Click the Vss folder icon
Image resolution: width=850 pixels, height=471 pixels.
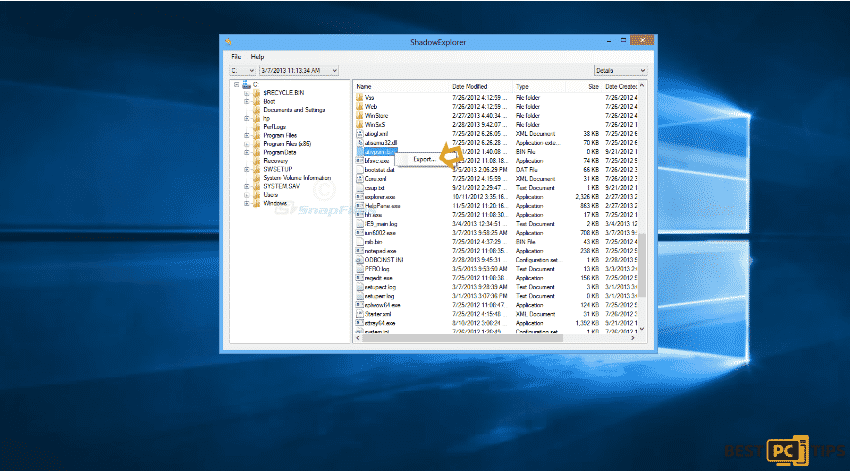pyautogui.click(x=359, y=98)
